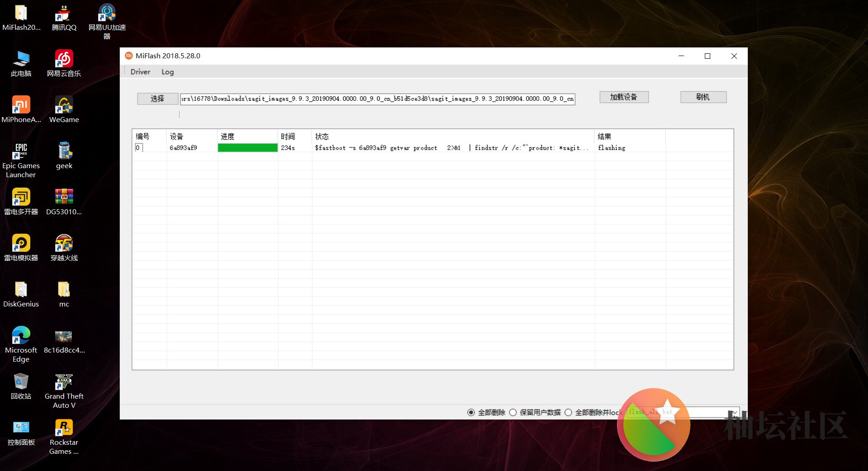Click the 编号 column header
This screenshot has height=471, width=868.
coord(150,137)
